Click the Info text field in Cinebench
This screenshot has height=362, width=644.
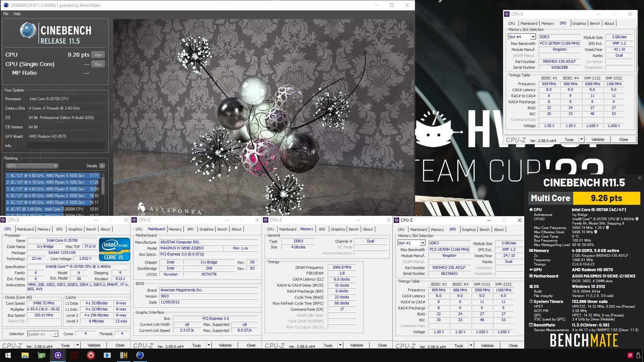point(66,146)
